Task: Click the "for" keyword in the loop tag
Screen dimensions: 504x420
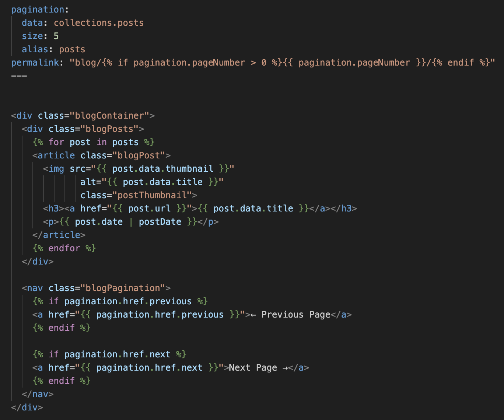Action: (x=56, y=142)
